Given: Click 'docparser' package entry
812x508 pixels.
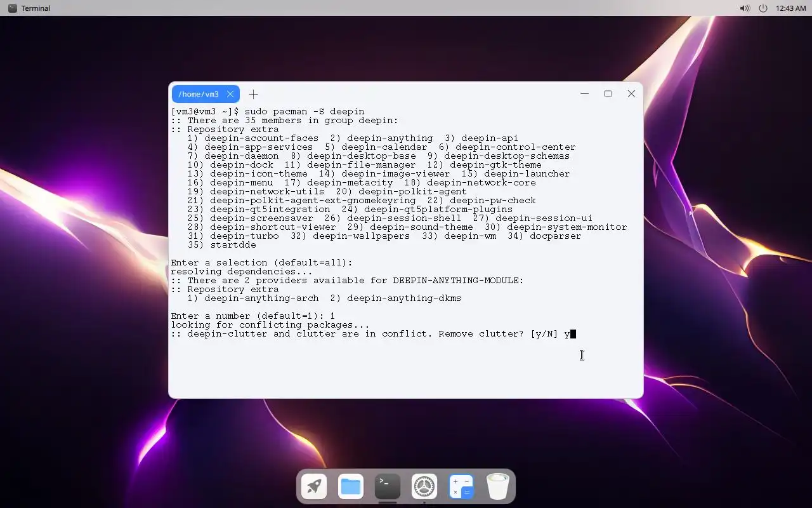Looking at the screenshot, I should 556,236.
